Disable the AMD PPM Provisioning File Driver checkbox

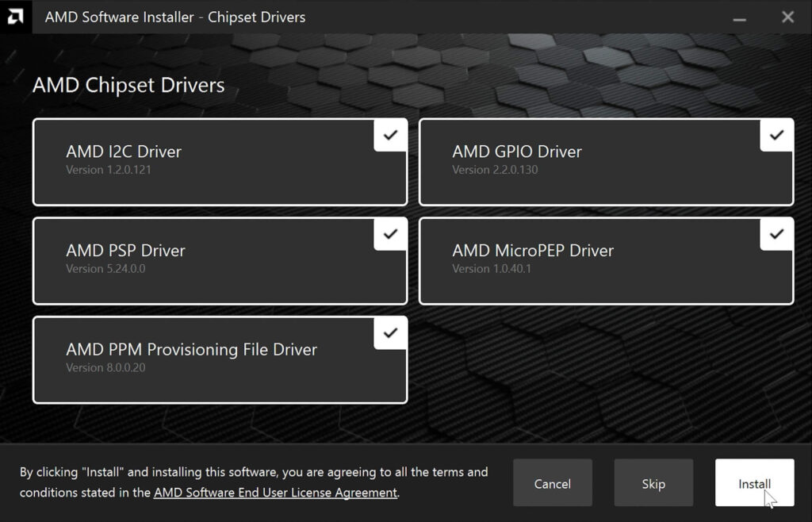pyautogui.click(x=390, y=332)
